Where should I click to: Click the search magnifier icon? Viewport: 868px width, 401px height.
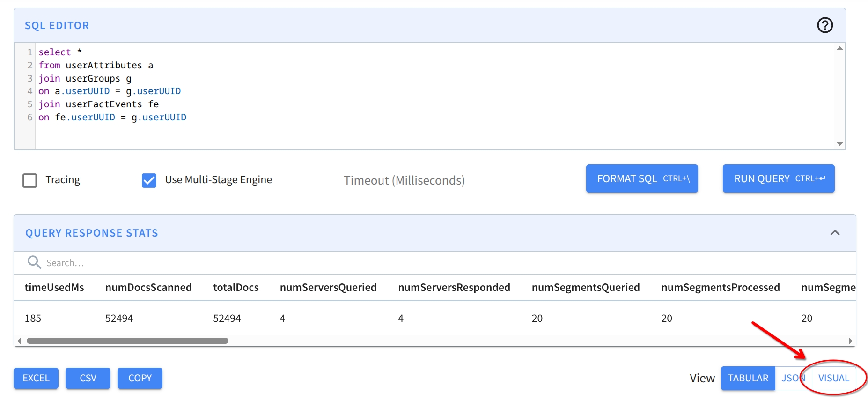pos(34,262)
